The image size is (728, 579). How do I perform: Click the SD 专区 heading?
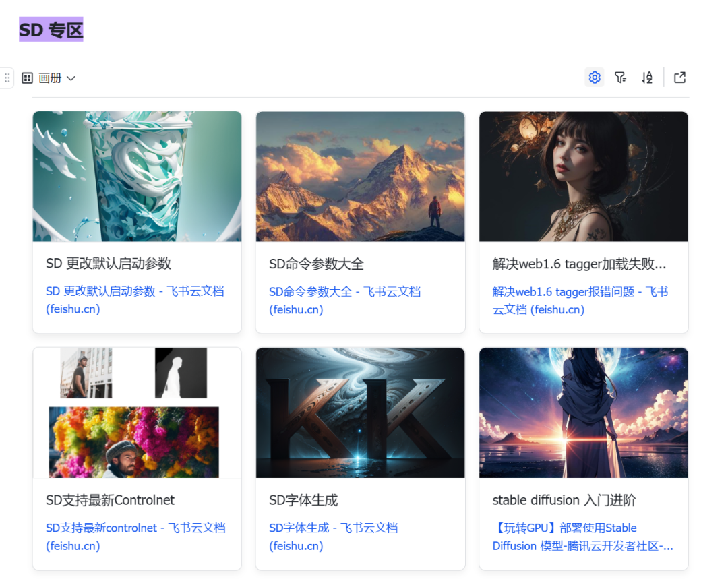51,30
